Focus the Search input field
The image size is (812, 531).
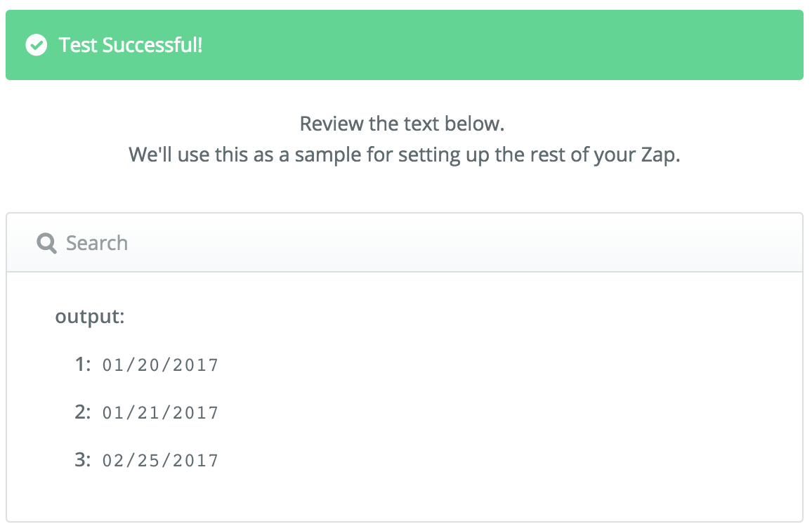coord(405,242)
